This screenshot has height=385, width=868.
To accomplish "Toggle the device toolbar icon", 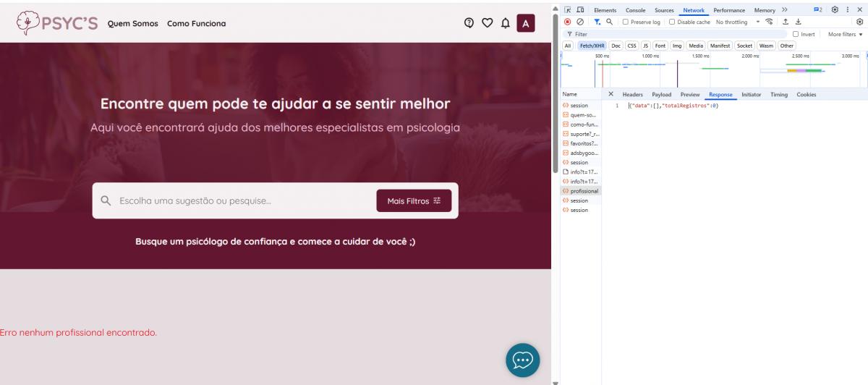I will click(580, 10).
